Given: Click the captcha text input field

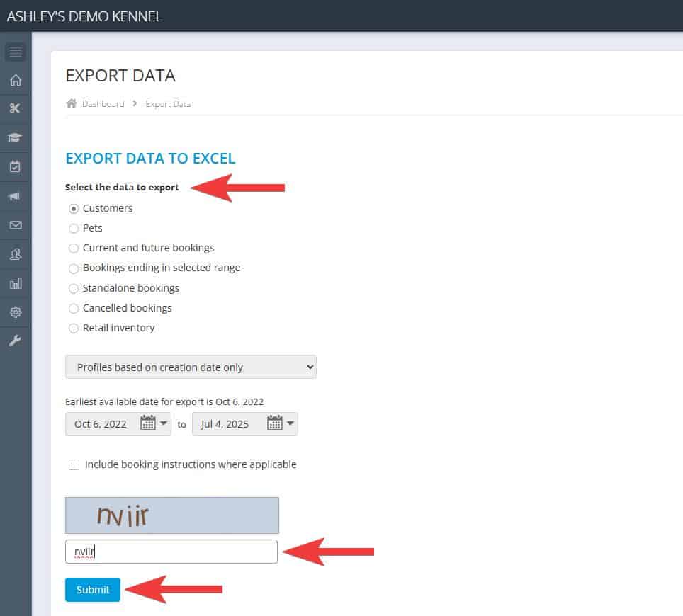Looking at the screenshot, I should [171, 552].
